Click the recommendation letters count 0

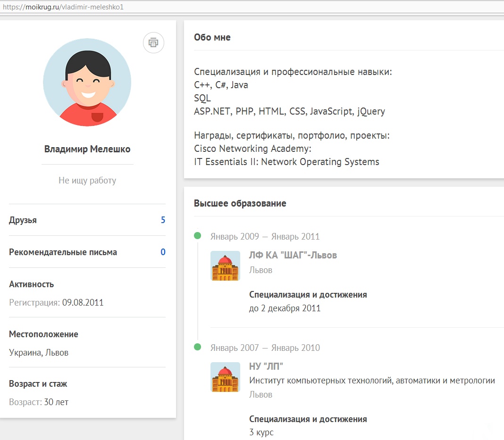pyautogui.click(x=163, y=252)
